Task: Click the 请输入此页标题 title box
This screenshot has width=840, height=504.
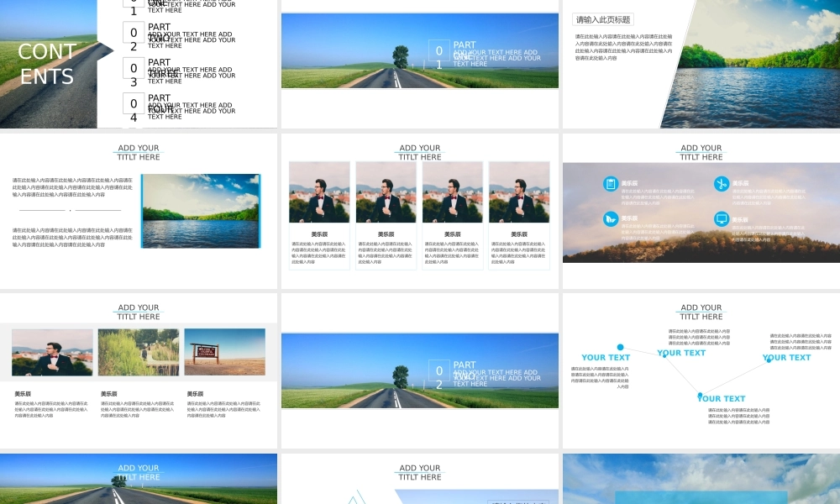Action: click(x=602, y=19)
